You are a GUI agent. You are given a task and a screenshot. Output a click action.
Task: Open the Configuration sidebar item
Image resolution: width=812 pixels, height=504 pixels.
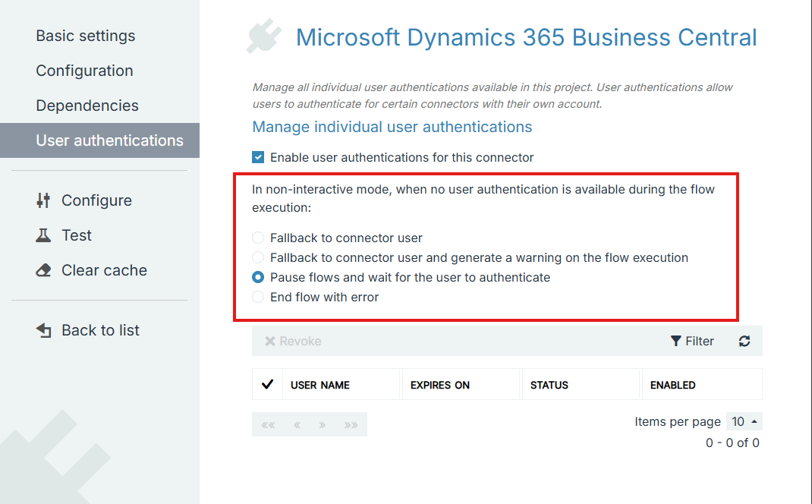84,71
